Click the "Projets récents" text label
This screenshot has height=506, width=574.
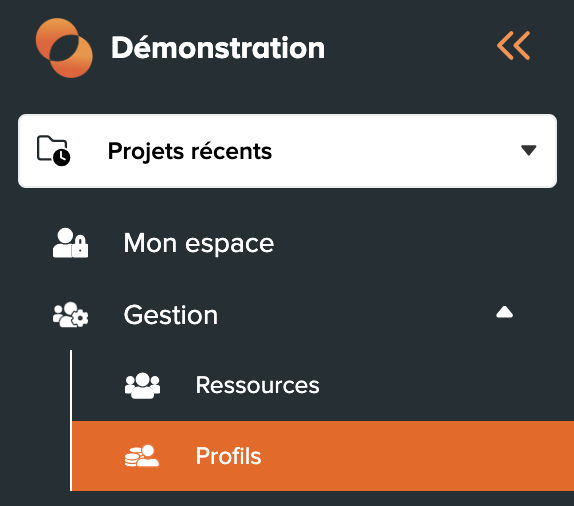coord(190,151)
